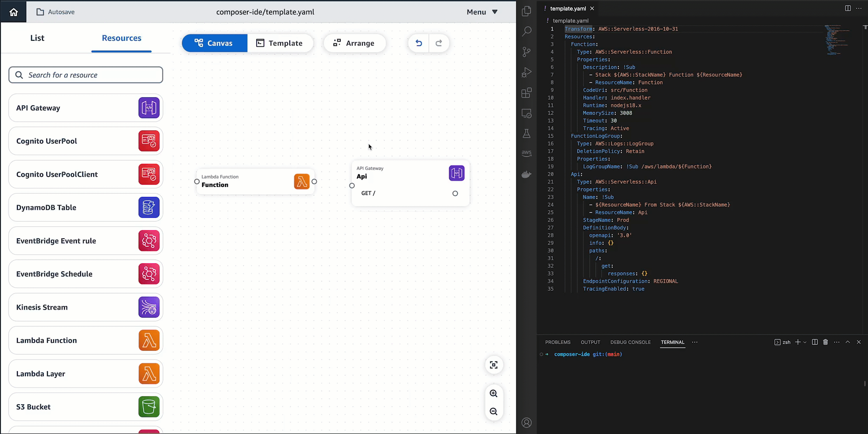This screenshot has width=868, height=434.
Task: Open the terminal launch profile dropdown chevron
Action: 804,342
